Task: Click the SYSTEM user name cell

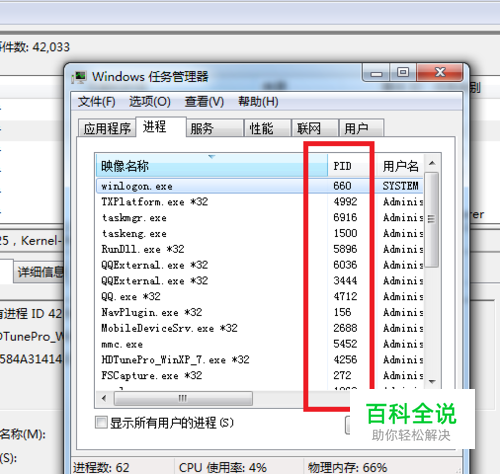Action: (x=400, y=186)
